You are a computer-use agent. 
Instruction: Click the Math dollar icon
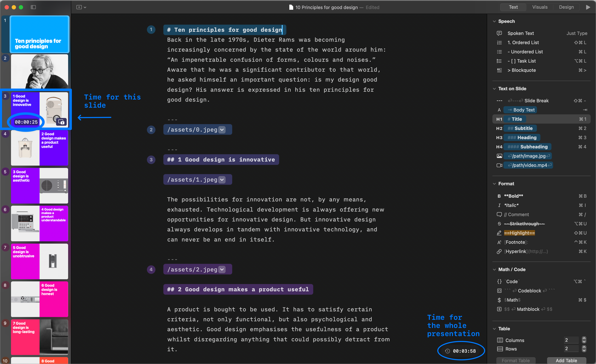499,300
